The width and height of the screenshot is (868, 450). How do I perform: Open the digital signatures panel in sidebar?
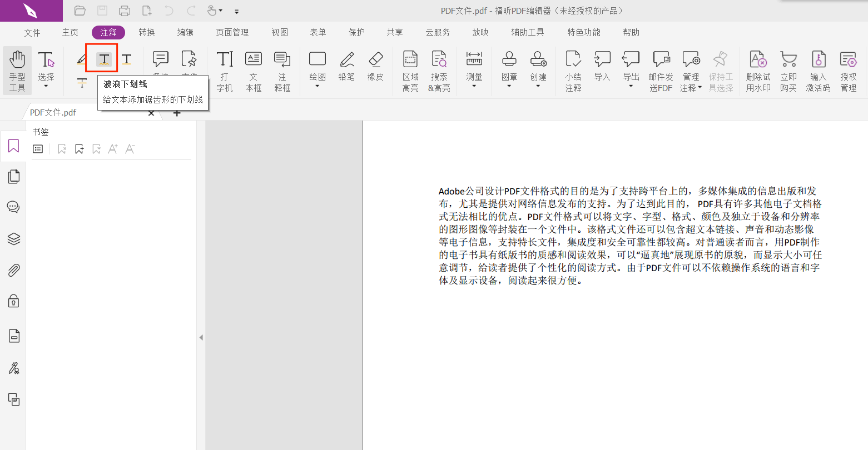pyautogui.click(x=13, y=368)
